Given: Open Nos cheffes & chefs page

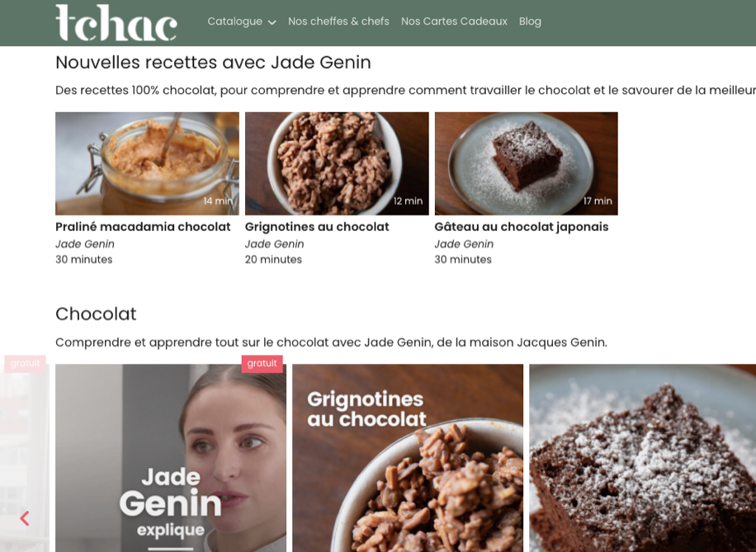Looking at the screenshot, I should (x=338, y=21).
